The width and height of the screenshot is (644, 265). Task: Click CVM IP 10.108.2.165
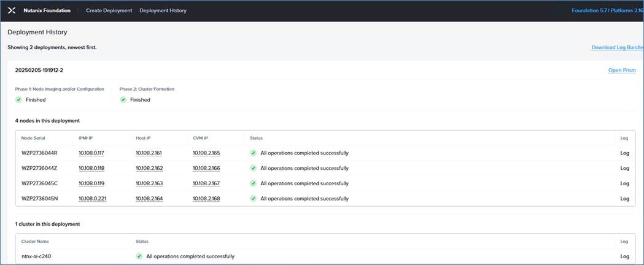[x=206, y=153]
